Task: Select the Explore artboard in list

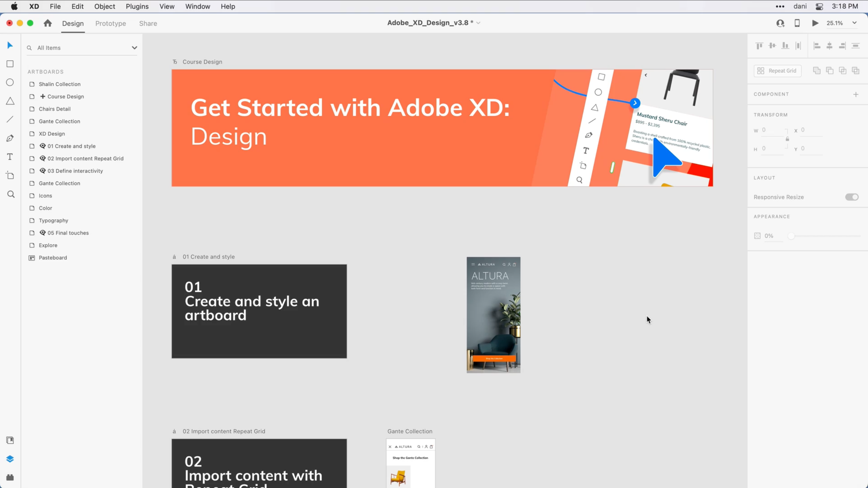Action: pyautogui.click(x=48, y=245)
